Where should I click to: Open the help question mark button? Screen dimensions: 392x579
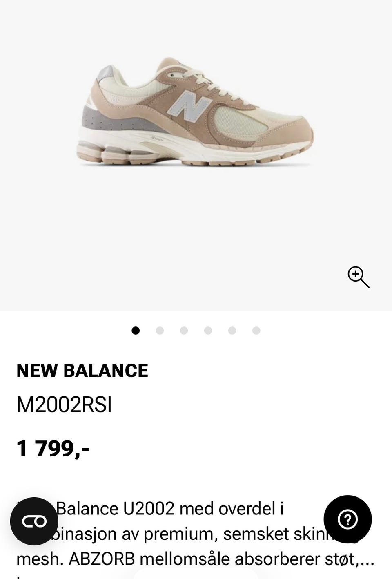[x=347, y=519]
